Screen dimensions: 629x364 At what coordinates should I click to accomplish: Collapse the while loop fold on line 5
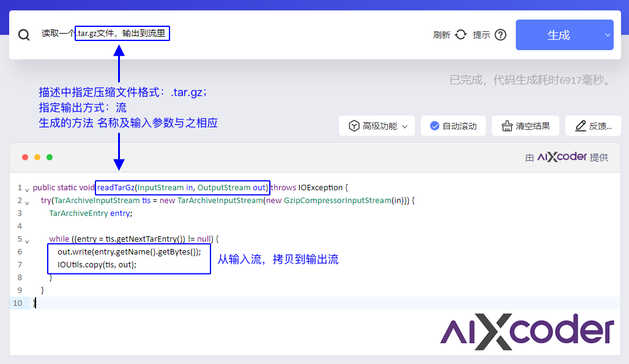(x=27, y=240)
